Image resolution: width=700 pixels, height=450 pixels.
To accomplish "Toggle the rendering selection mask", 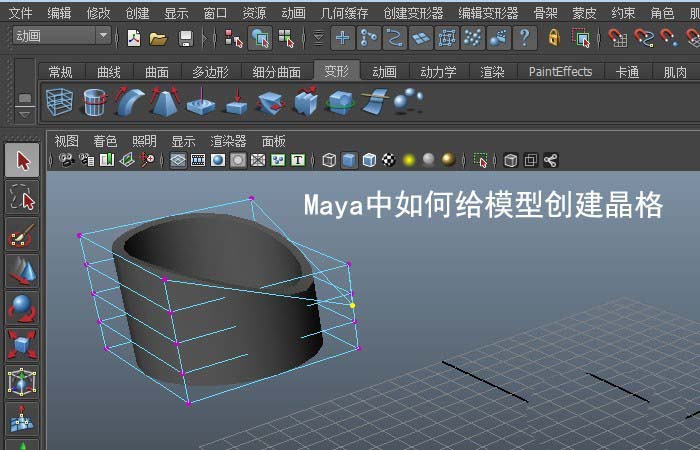I will pos(498,38).
